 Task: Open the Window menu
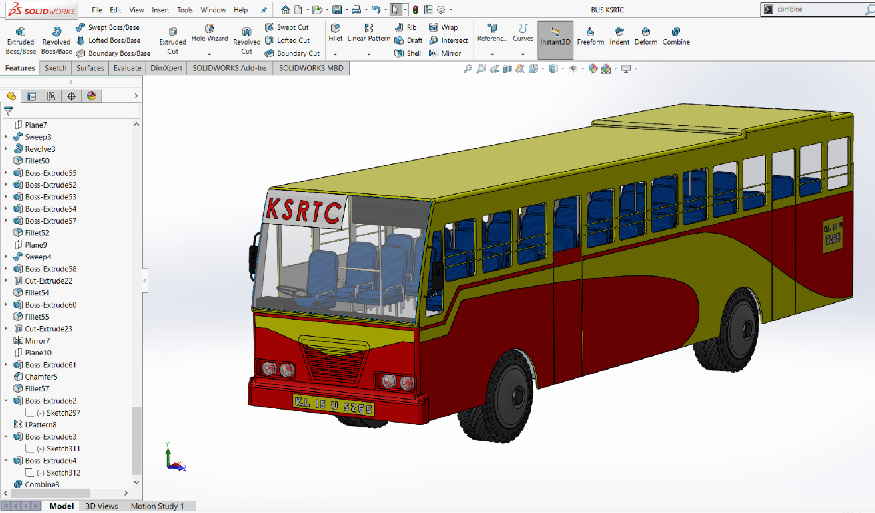pos(213,10)
